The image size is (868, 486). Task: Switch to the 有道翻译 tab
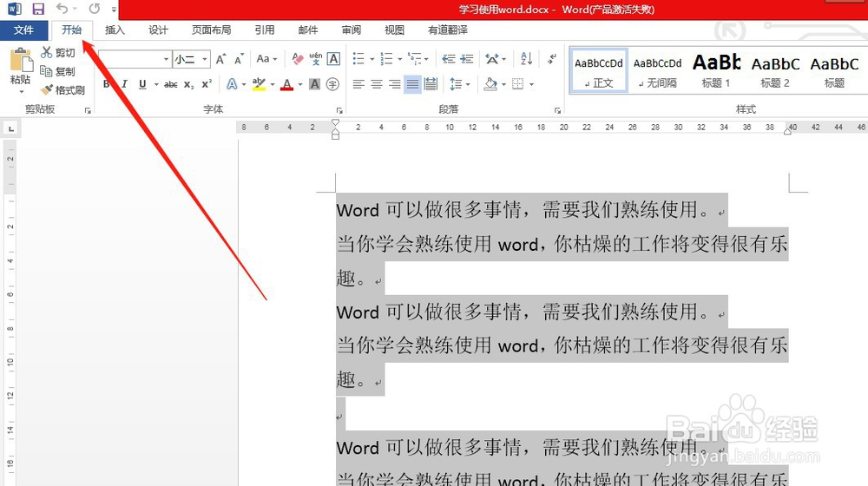[x=448, y=30]
